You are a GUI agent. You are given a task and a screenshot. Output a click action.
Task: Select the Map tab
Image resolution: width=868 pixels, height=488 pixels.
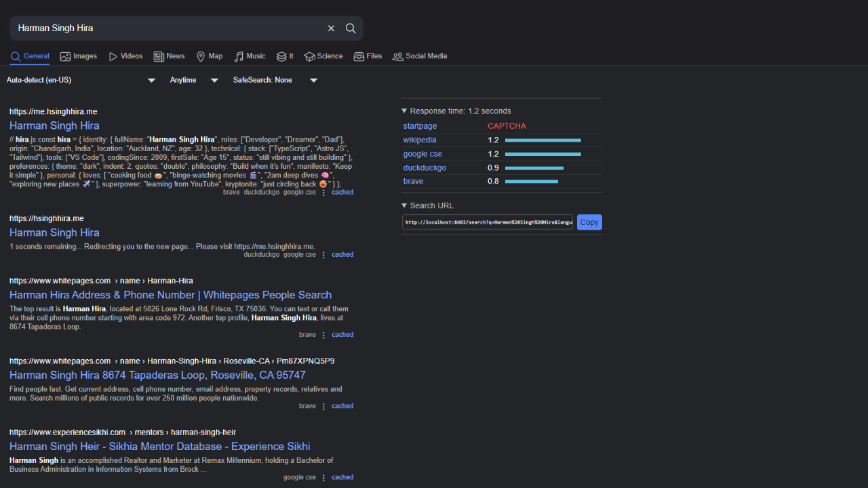pyautogui.click(x=209, y=56)
